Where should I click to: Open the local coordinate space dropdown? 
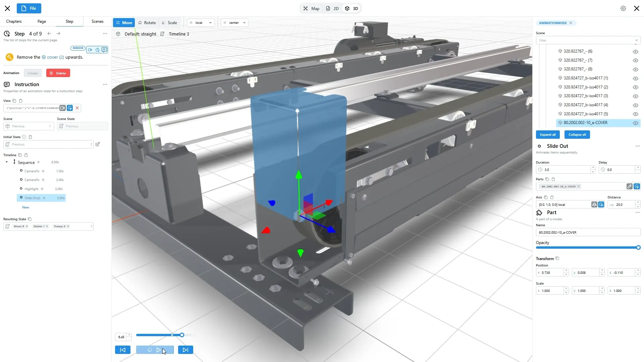tap(201, 23)
